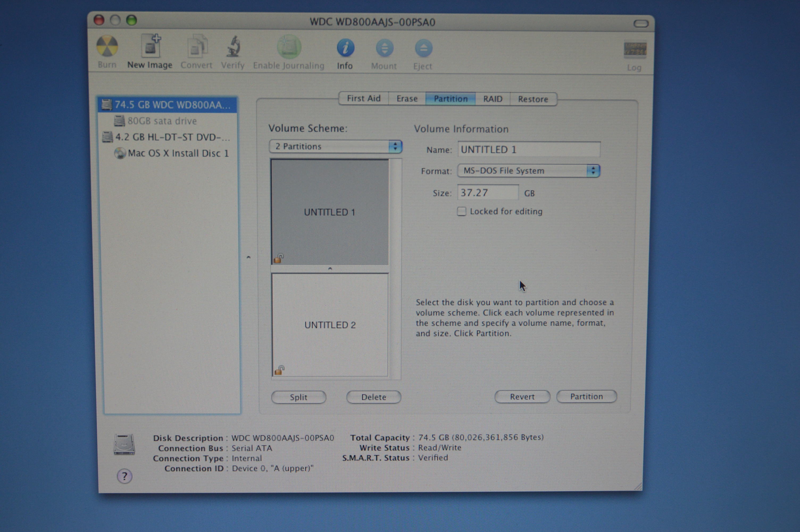The image size is (800, 532).
Task: Click the Delete button
Action: coord(374,397)
